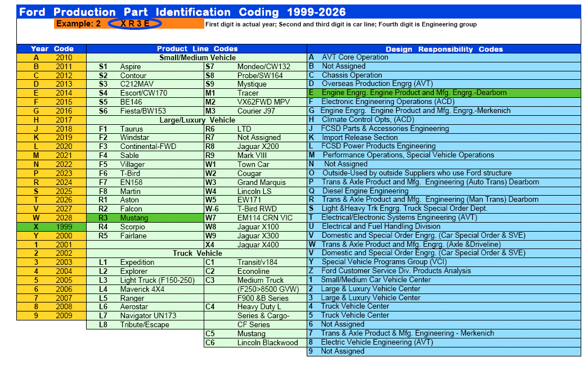The width and height of the screenshot is (588, 366).
Task: Click the "Navigator UN173" cell
Action: click(148, 316)
